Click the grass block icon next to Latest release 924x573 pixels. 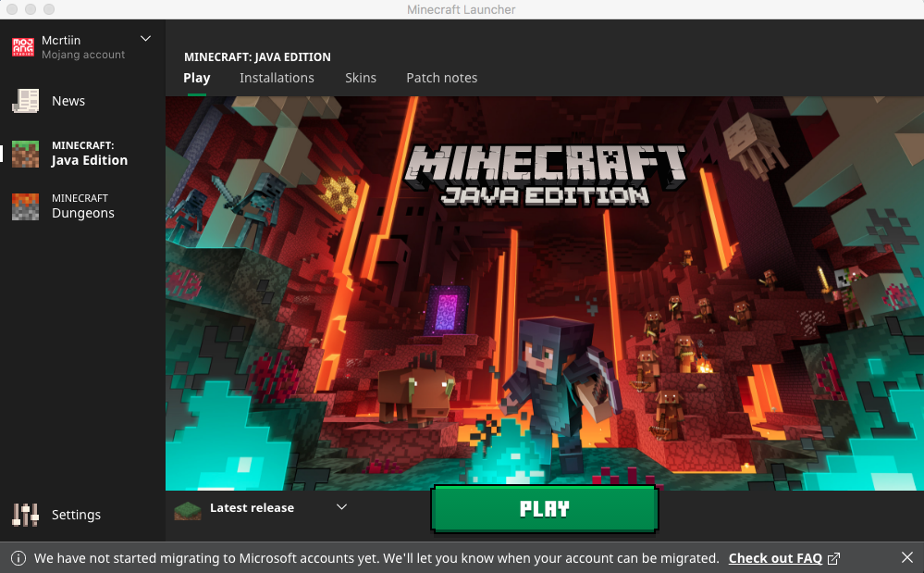(x=188, y=508)
